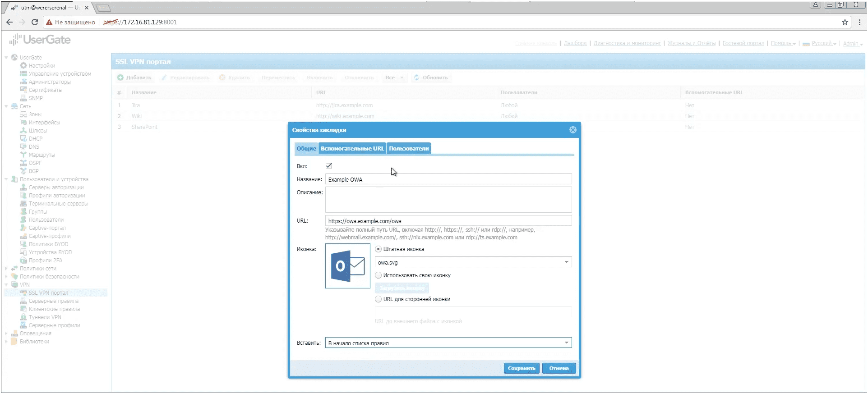Image resolution: width=868 pixels, height=393 pixels.
Task: Select Профили авторизации icon
Action: coord(23,196)
